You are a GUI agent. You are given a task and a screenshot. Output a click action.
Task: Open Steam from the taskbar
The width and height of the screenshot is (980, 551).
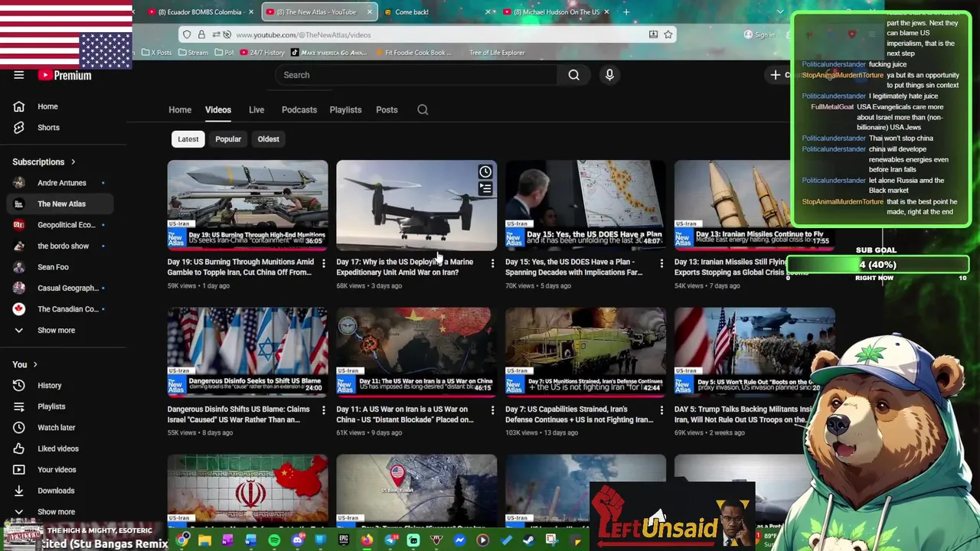point(528,540)
